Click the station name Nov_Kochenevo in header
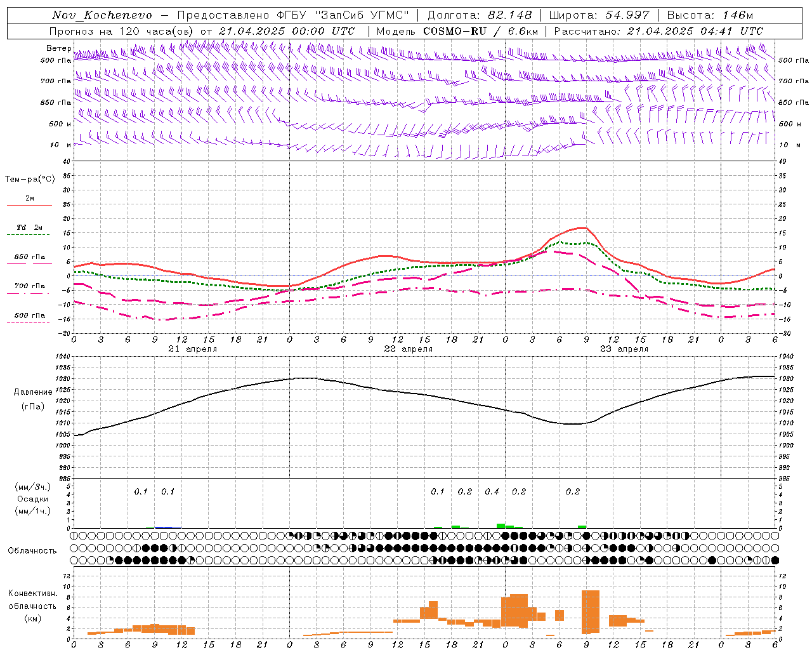812x650 pixels. coord(102,15)
